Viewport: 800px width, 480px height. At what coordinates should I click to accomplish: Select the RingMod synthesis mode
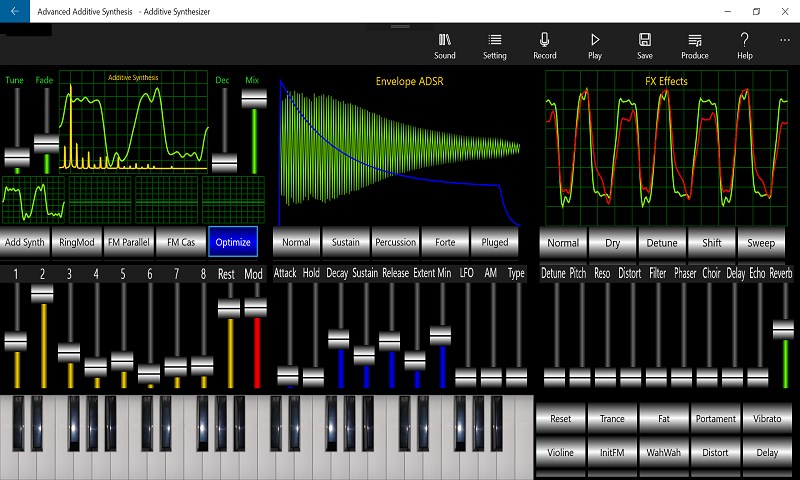(x=77, y=242)
